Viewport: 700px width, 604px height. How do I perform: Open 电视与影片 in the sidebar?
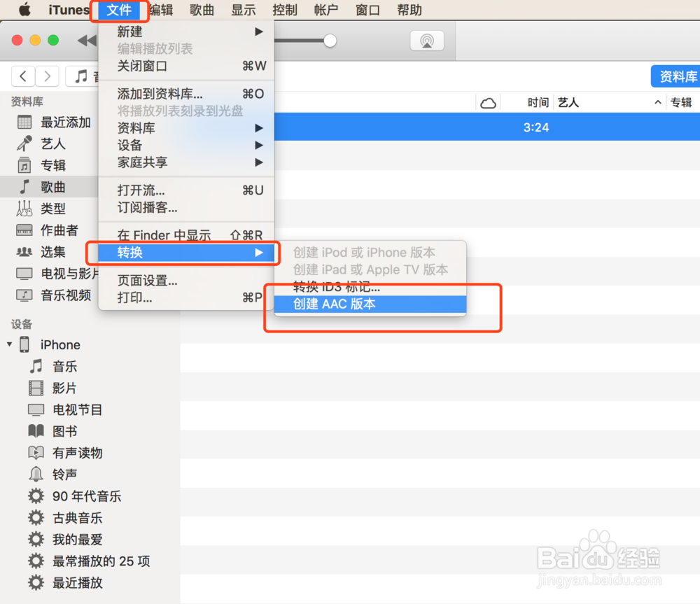coord(56,273)
